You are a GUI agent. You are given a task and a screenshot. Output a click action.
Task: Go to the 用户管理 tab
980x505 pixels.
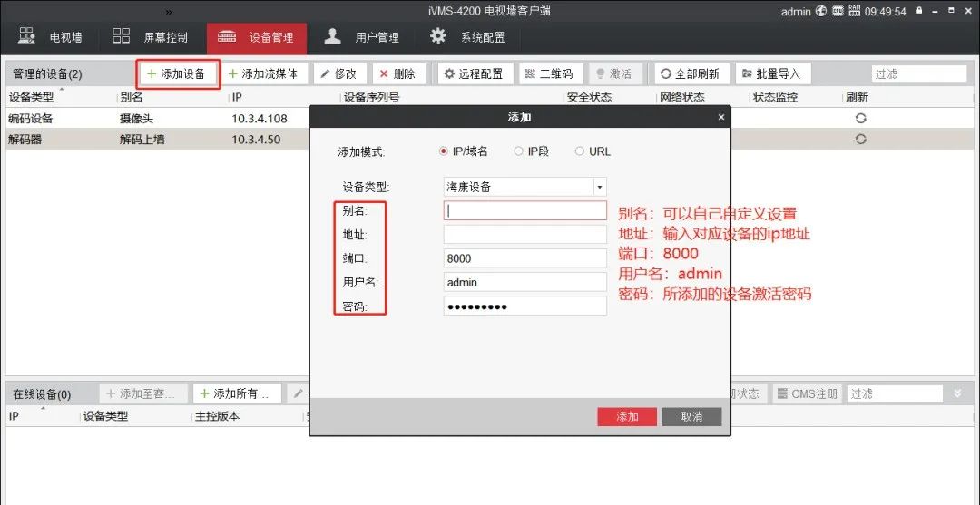pos(361,37)
